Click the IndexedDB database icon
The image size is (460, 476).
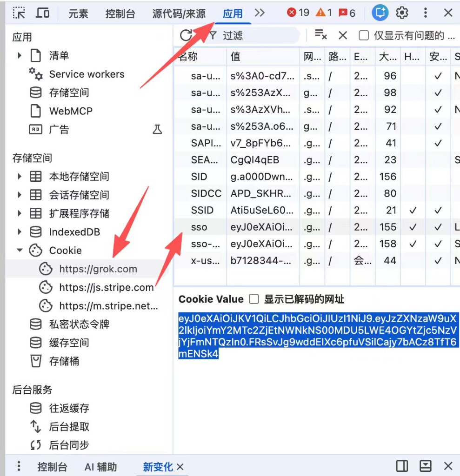click(35, 232)
